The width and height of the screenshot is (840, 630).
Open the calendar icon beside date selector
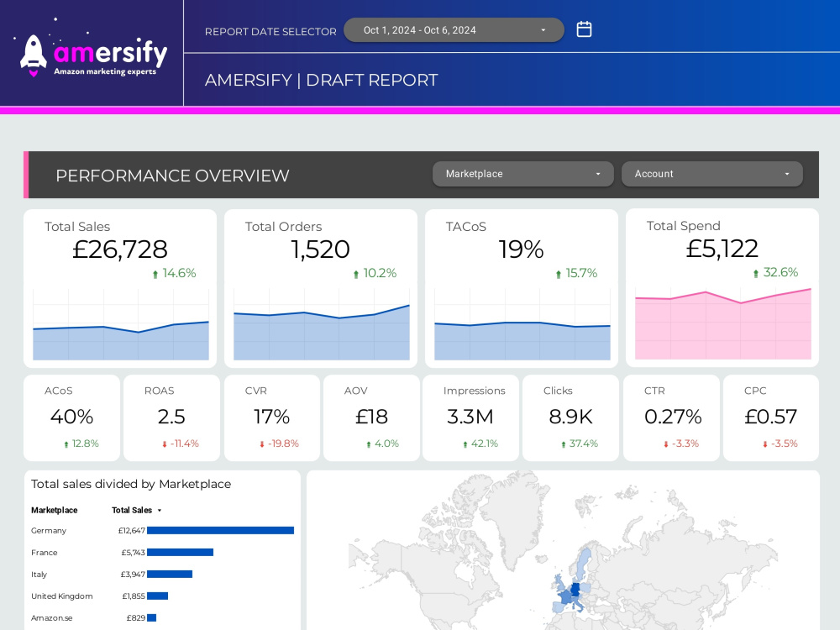(584, 29)
